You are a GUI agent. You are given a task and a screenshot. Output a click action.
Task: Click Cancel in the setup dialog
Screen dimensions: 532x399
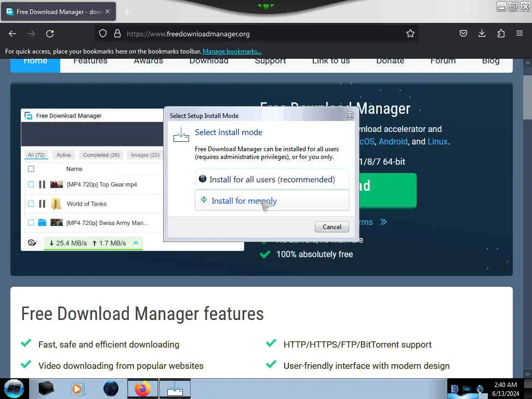(x=331, y=227)
